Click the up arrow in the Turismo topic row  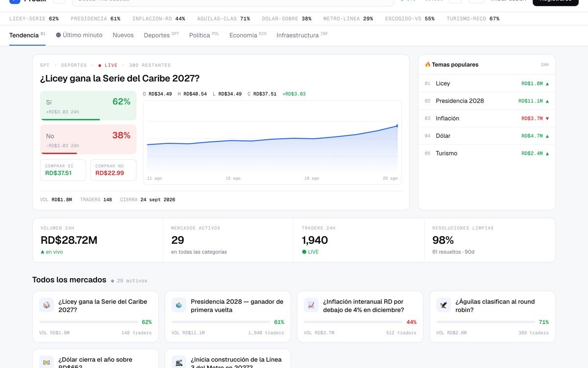pos(547,154)
